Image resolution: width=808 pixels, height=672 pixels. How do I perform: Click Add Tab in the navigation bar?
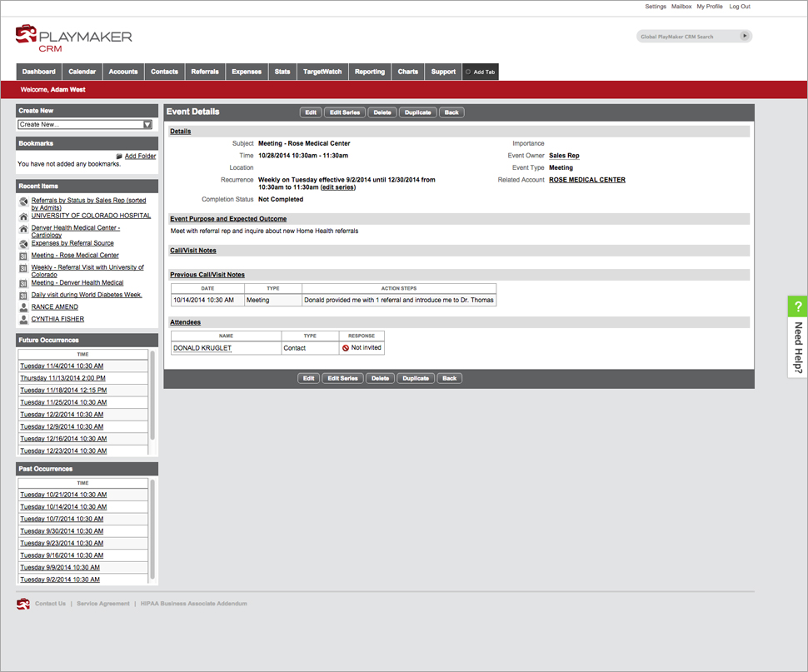coord(481,72)
